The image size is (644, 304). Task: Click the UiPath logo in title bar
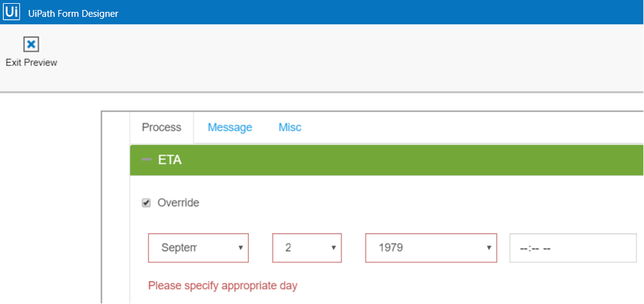[x=12, y=12]
